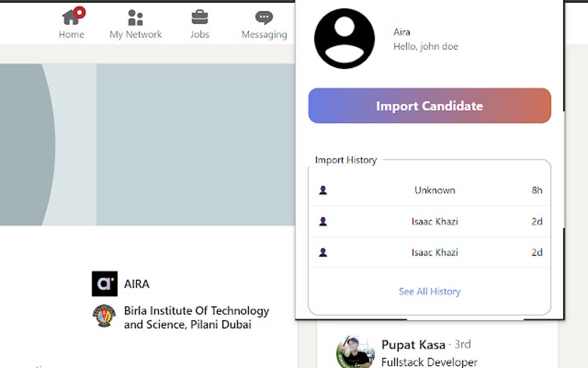The width and height of the screenshot is (588, 368).
Task: Click the Birla Institute school logo
Action: tap(104, 316)
